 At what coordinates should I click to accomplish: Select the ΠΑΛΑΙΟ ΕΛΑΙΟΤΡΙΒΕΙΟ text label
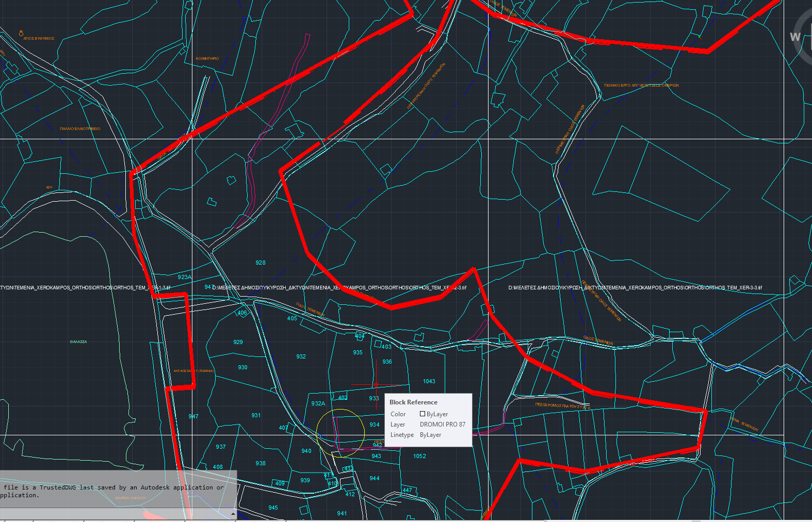80,128
